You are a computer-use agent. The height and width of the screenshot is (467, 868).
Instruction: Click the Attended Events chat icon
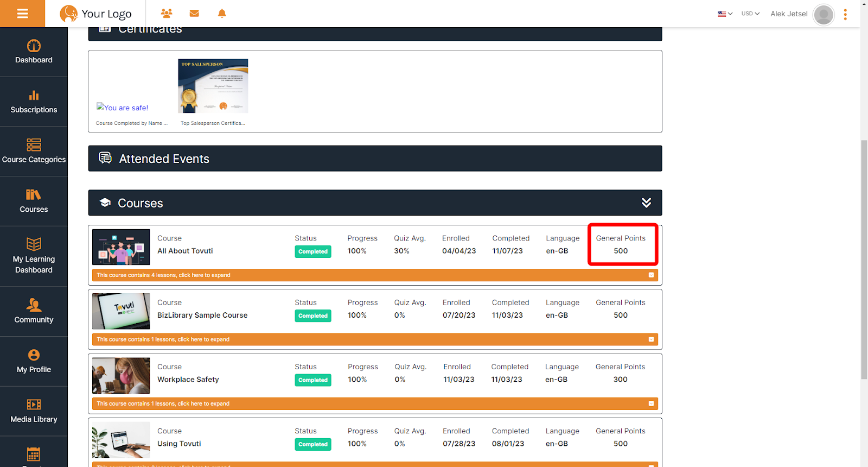point(105,158)
